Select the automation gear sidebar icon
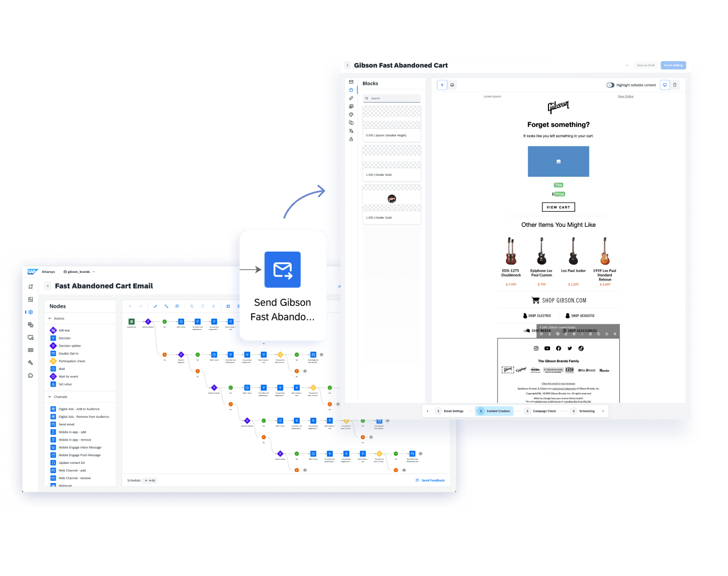The width and height of the screenshot is (728, 576). (x=31, y=312)
